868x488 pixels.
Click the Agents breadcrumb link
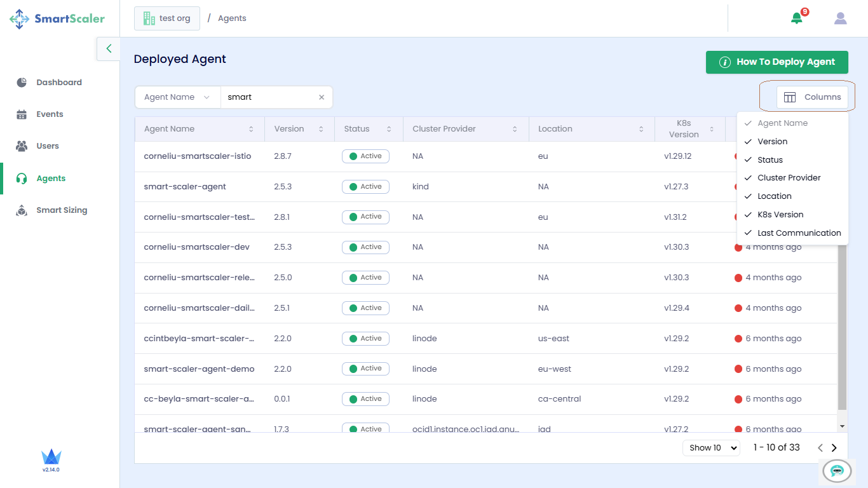coord(232,18)
